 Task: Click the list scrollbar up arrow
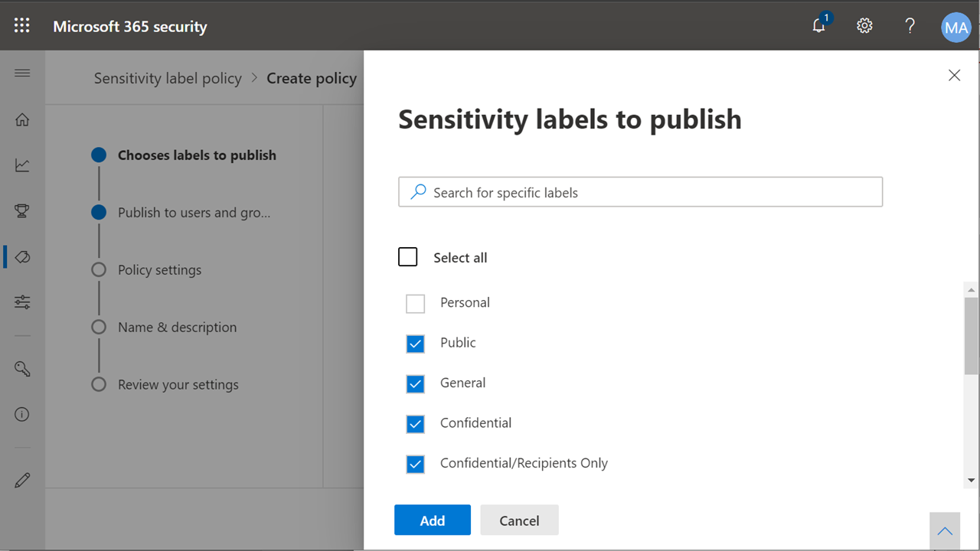coord(971,290)
